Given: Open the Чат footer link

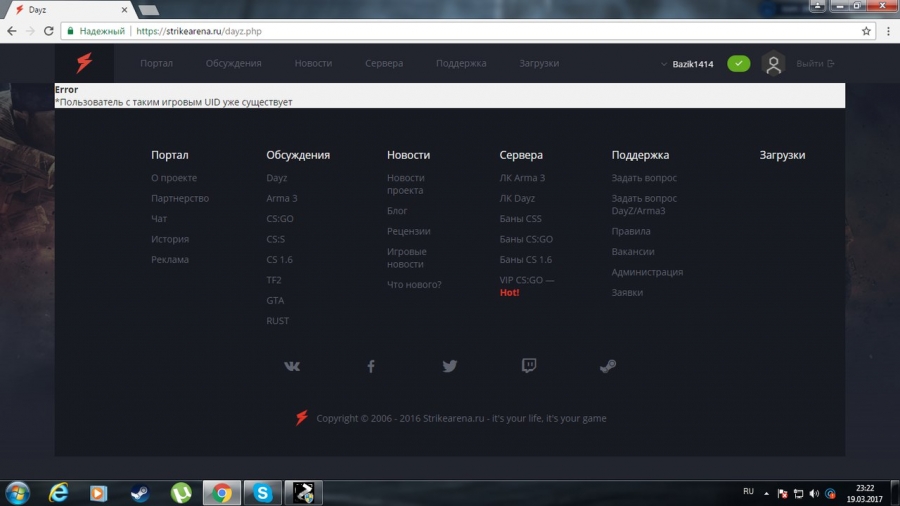Looking at the screenshot, I should pos(159,219).
